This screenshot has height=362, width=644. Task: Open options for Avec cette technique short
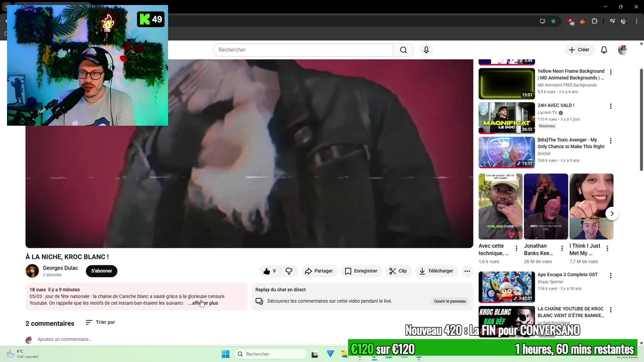click(516, 248)
